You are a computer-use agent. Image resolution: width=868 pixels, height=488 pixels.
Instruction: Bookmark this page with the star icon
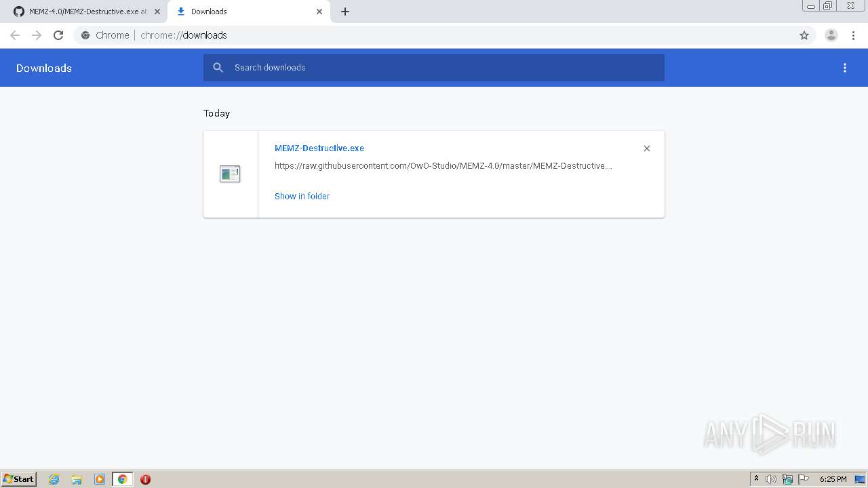(804, 35)
